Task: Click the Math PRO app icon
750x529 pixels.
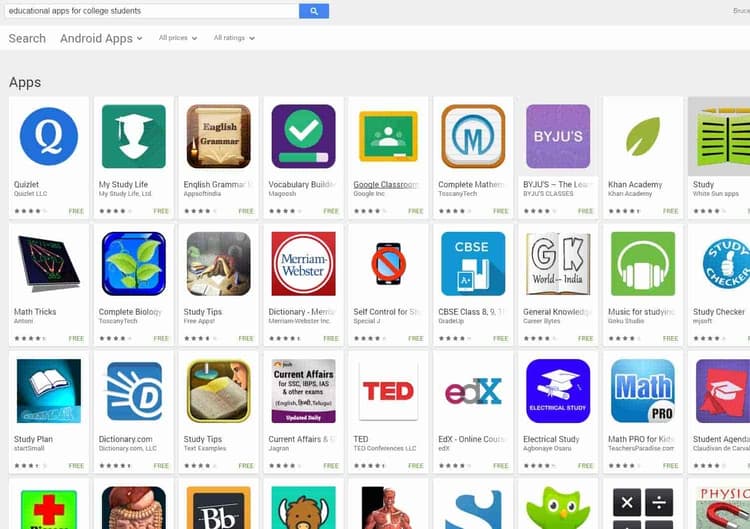Action: [x=643, y=391]
